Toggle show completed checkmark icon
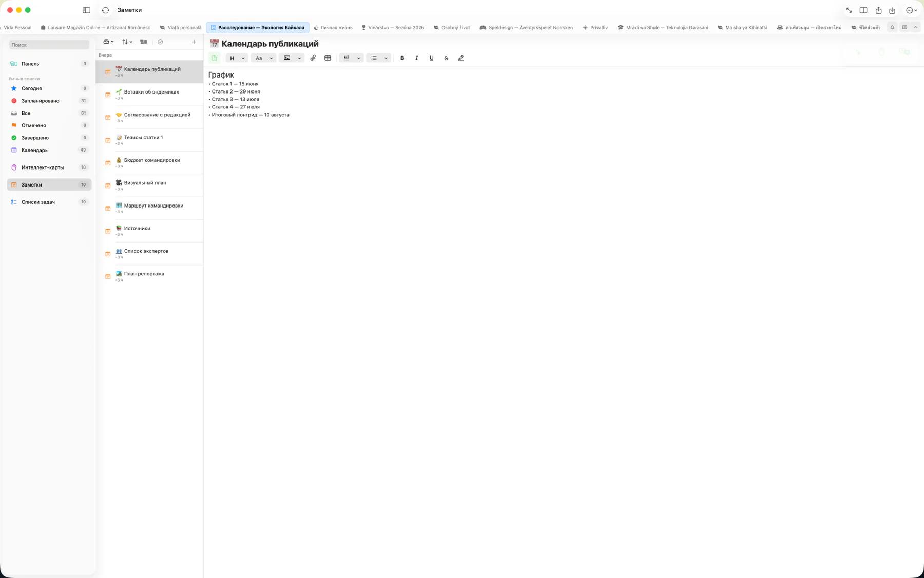This screenshot has height=578, width=924. [x=160, y=42]
